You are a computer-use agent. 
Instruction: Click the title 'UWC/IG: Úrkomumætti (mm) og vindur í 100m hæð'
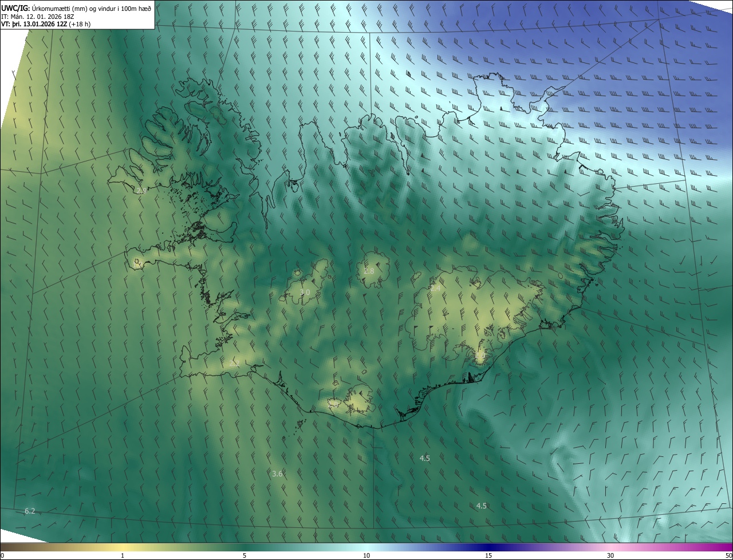click(x=77, y=8)
